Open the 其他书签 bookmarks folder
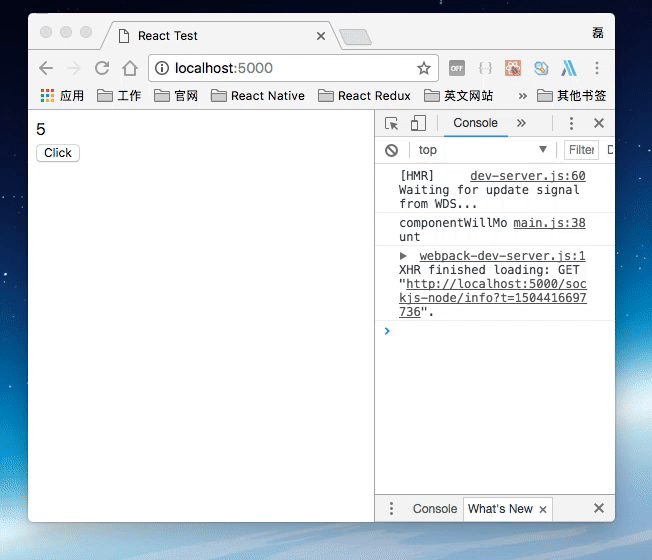Image resolution: width=652 pixels, height=560 pixels. point(572,96)
